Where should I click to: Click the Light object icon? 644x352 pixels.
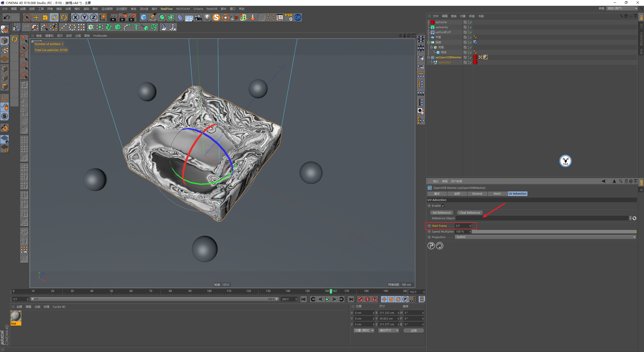[x=207, y=17]
